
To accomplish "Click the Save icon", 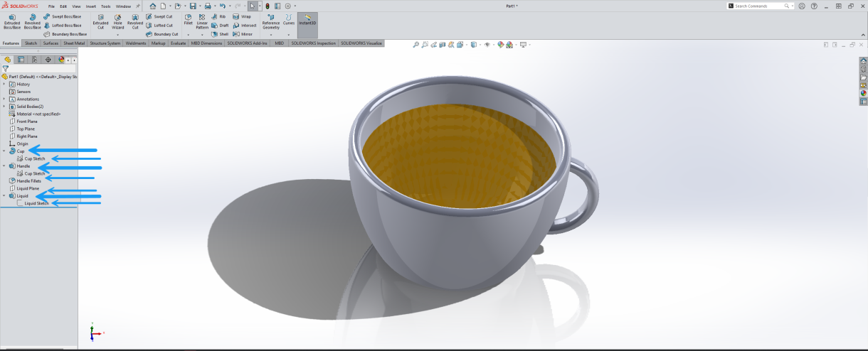I will [193, 6].
